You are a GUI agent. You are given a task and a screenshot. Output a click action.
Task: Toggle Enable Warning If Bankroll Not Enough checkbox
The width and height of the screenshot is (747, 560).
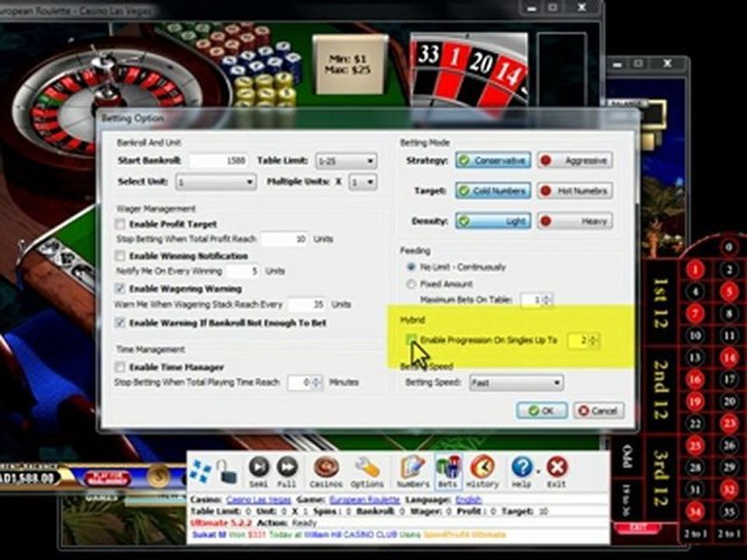(x=121, y=323)
